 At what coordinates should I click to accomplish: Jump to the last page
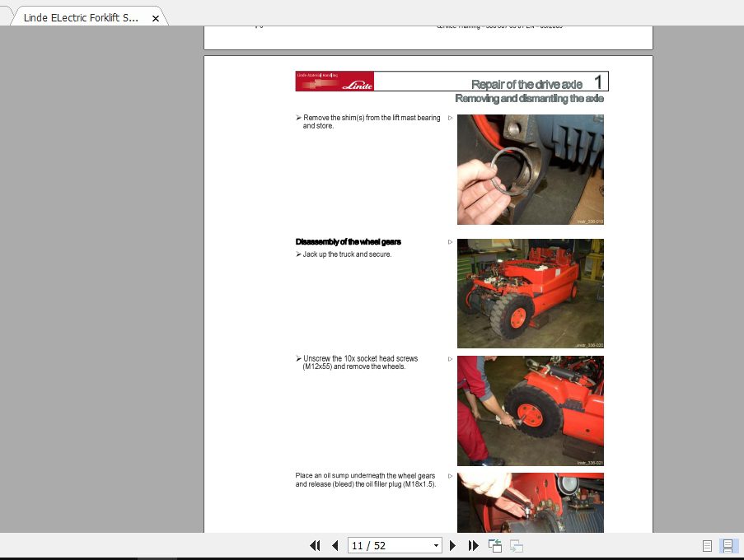coord(473,546)
